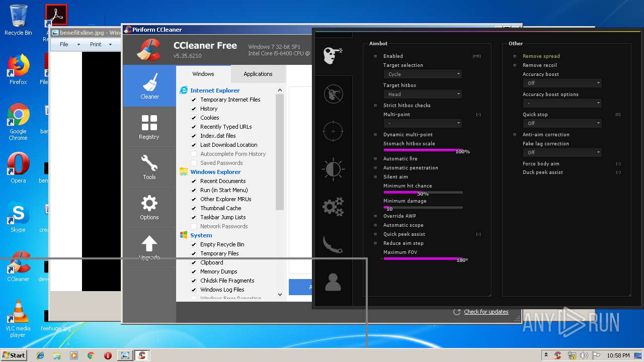
Task: Click Check for updates link
Action: point(486,312)
